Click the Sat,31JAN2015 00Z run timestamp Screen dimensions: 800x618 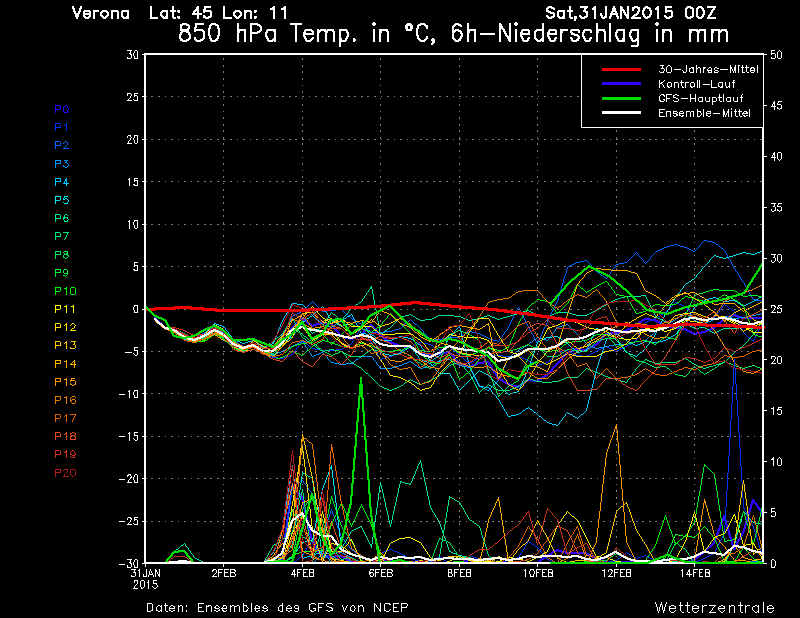pyautogui.click(x=631, y=13)
